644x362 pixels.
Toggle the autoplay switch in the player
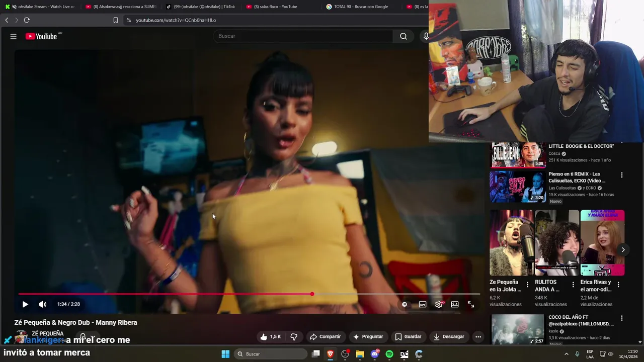(x=405, y=304)
